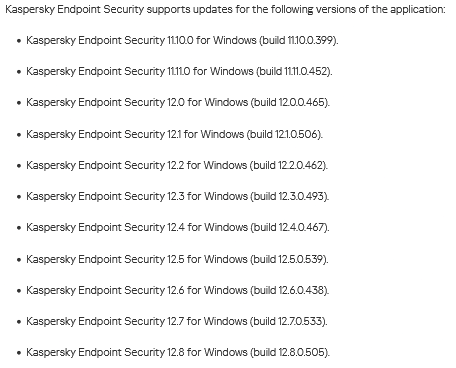Select the 12.7 for Windows entry
Image resolution: width=456 pixels, height=368 pixels.
[x=177, y=321]
